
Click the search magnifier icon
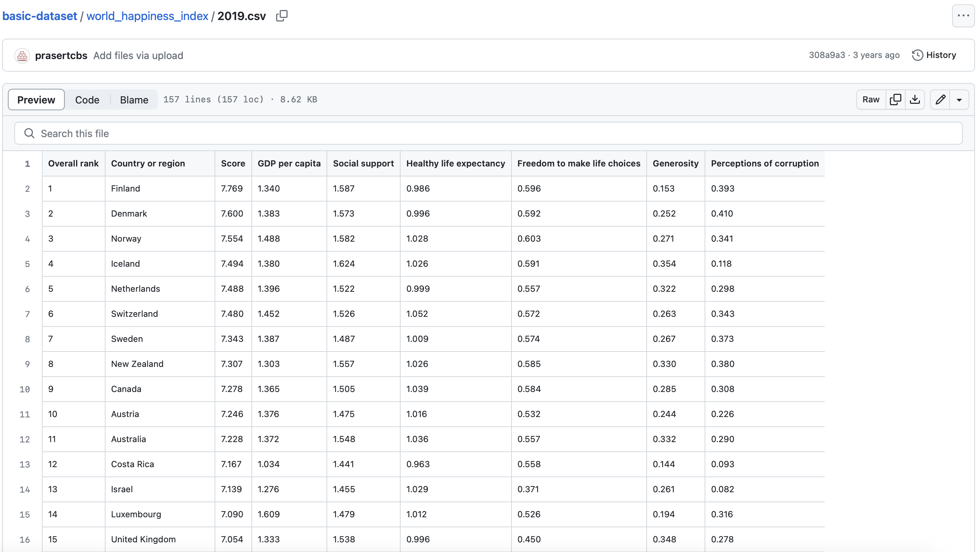pos(29,133)
